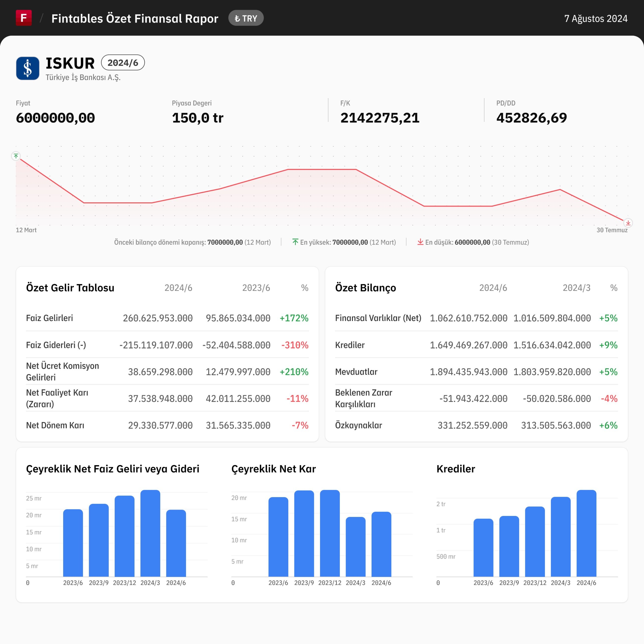Screen dimensions: 644x644
Task: Click Net Dönem Karı value 29.330.577.000
Action: [160, 425]
